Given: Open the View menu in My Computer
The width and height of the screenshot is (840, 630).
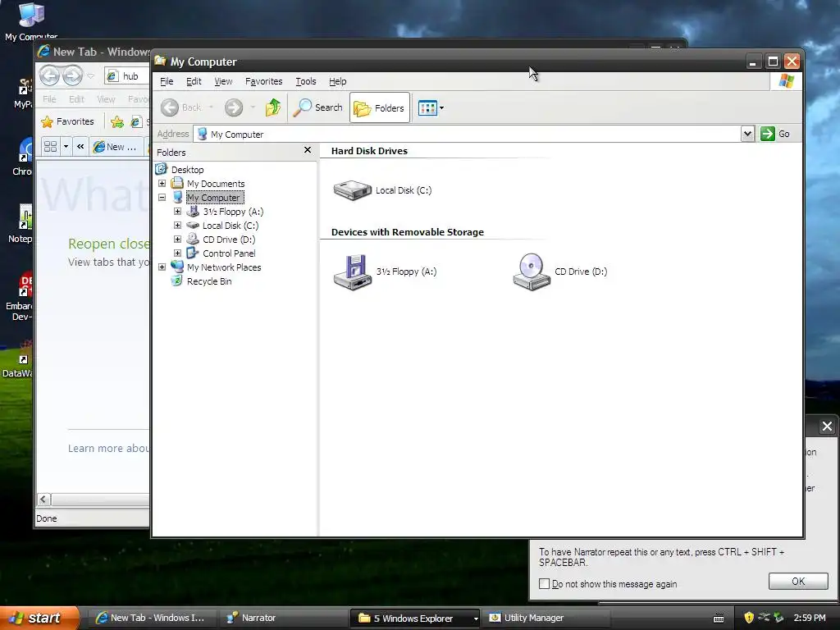Looking at the screenshot, I should coord(223,81).
